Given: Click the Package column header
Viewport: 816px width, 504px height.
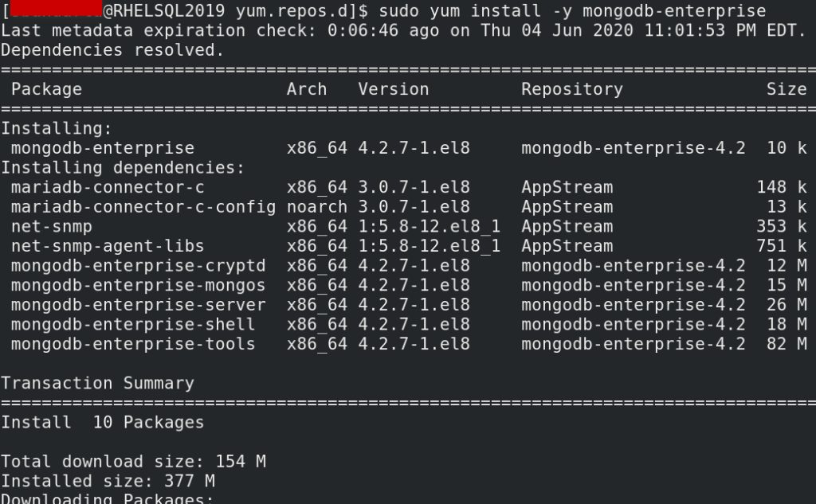Looking at the screenshot, I should pos(46,89).
